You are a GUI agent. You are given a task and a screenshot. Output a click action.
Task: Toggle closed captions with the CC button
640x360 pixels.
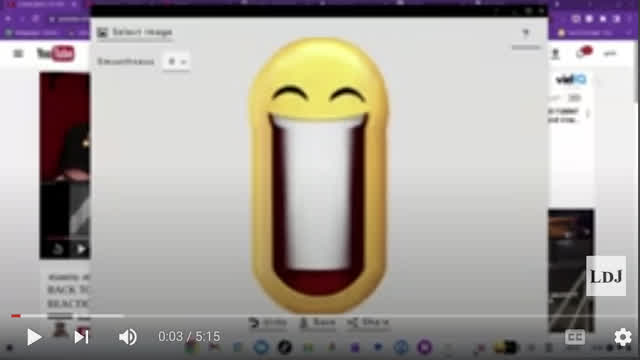coord(575,337)
